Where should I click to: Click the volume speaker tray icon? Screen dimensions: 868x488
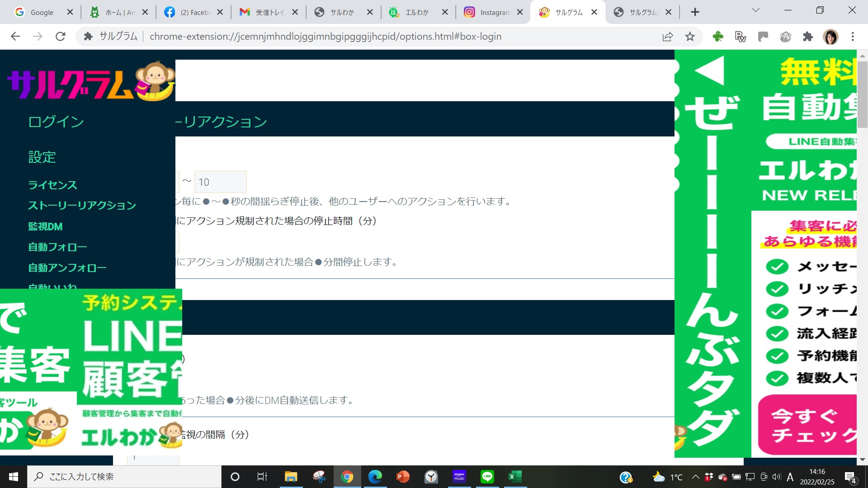click(x=777, y=477)
